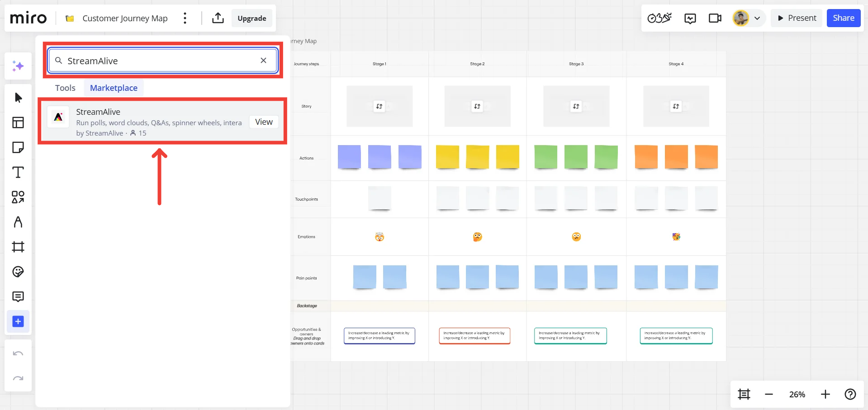Click the Pain points row label
868x410 pixels.
tap(306, 278)
